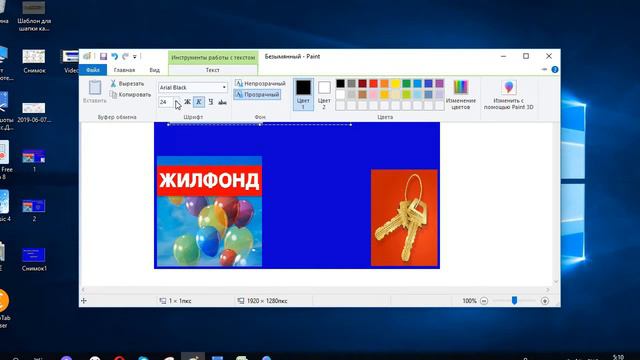Open the quick access toolbar customize arrow
640x360 pixels.
[135, 57]
